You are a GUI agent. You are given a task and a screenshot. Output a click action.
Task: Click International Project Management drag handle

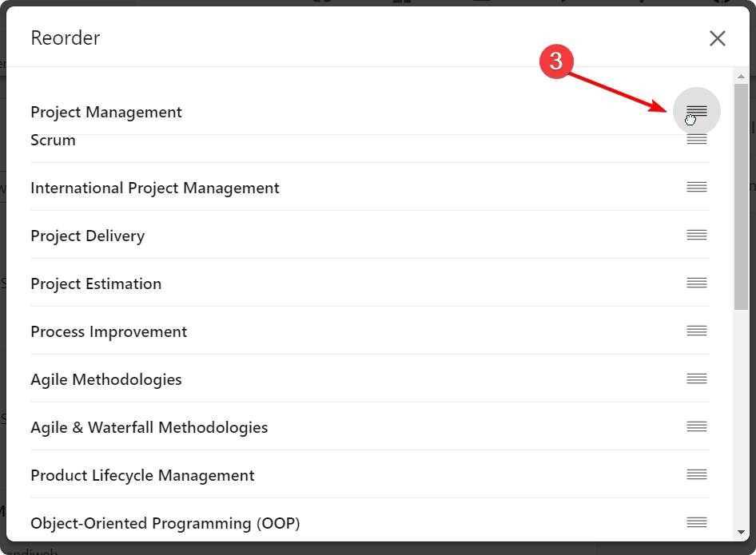pyautogui.click(x=697, y=188)
